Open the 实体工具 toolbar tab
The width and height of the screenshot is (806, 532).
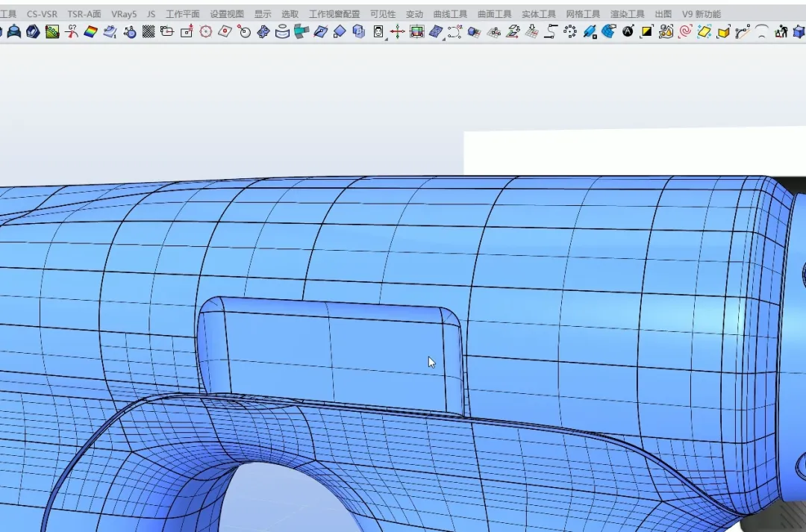(x=539, y=14)
